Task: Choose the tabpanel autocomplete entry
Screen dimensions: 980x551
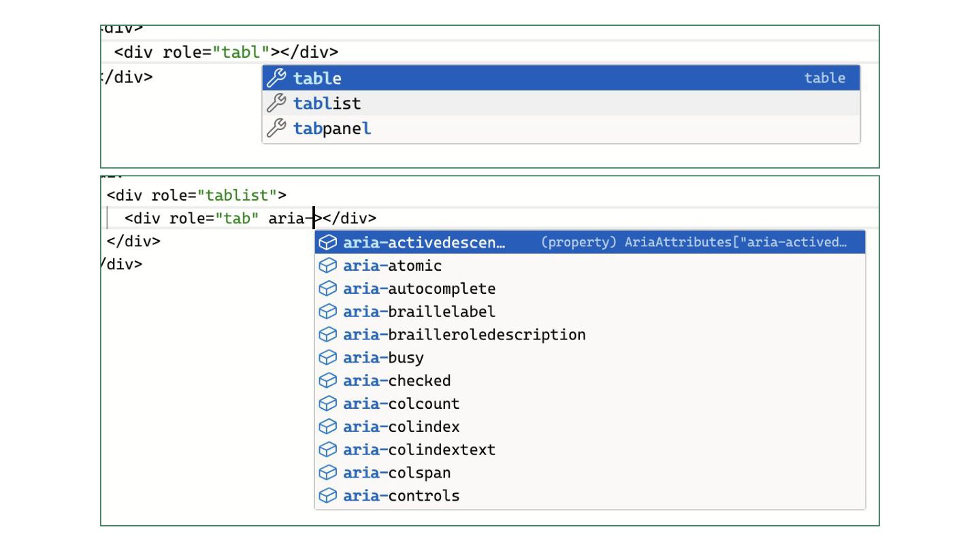Action: (332, 129)
